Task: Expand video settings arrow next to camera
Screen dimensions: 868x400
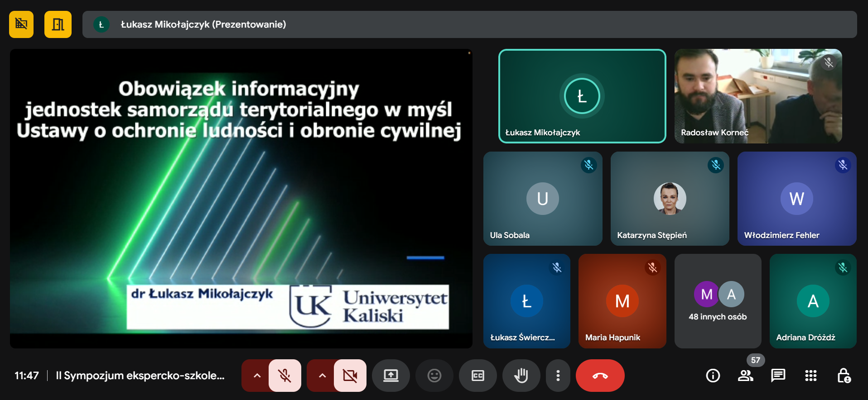Action: [322, 376]
